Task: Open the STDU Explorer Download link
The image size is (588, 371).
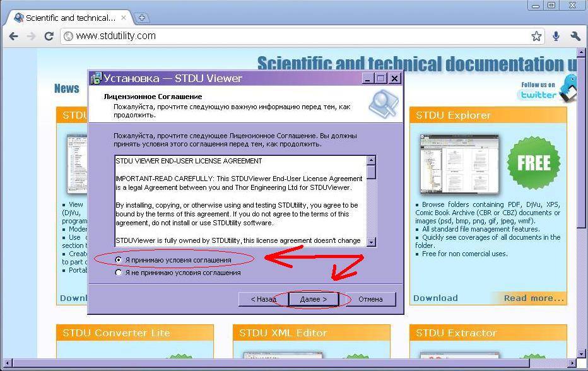Action: pyautogui.click(x=435, y=298)
